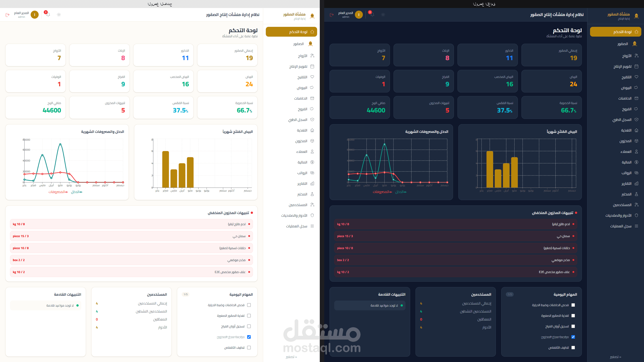Click the chart icon beside التقارير in light sidebar
This screenshot has height=362, width=644.
[x=312, y=183]
